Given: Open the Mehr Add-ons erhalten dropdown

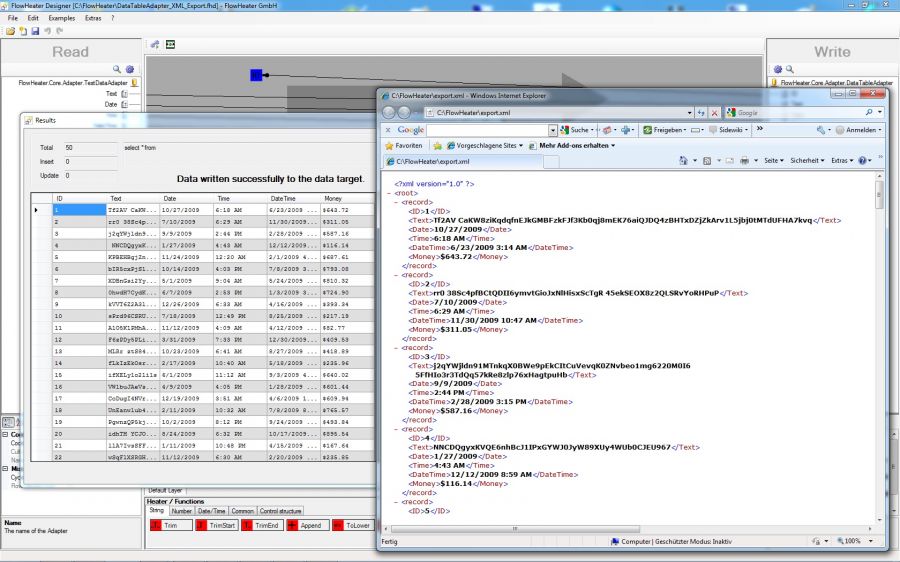Looking at the screenshot, I should 613,146.
